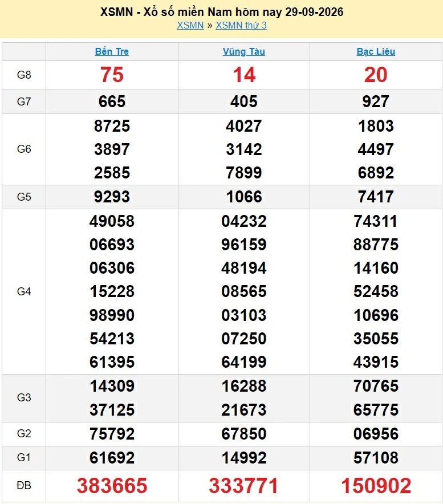443x504 pixels.
Task: Click G6 number 2585
Action: point(112,173)
